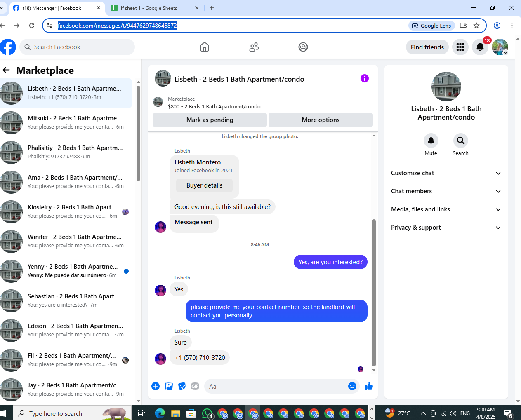Open Fil 2 Beds conversation
521x420 pixels.
(x=66, y=360)
